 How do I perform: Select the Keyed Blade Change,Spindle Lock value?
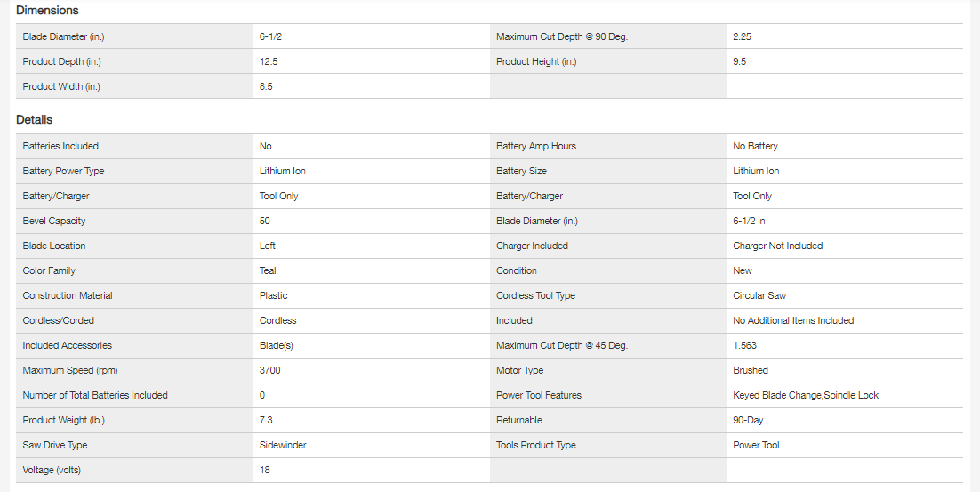coord(805,396)
